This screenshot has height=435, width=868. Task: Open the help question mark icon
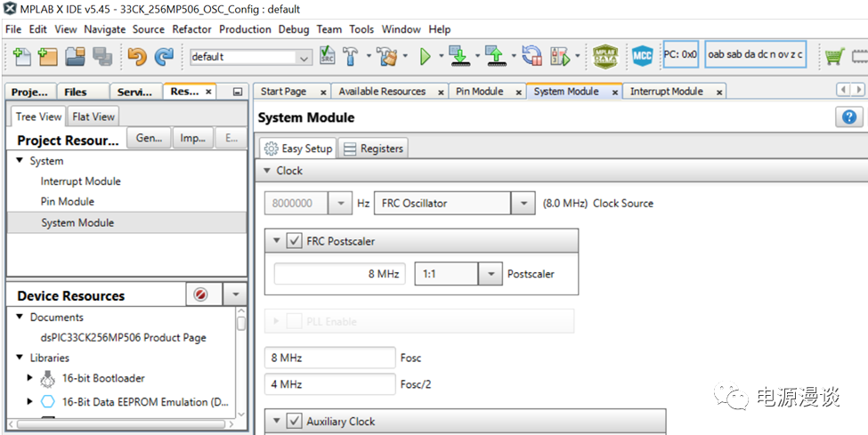coord(848,117)
